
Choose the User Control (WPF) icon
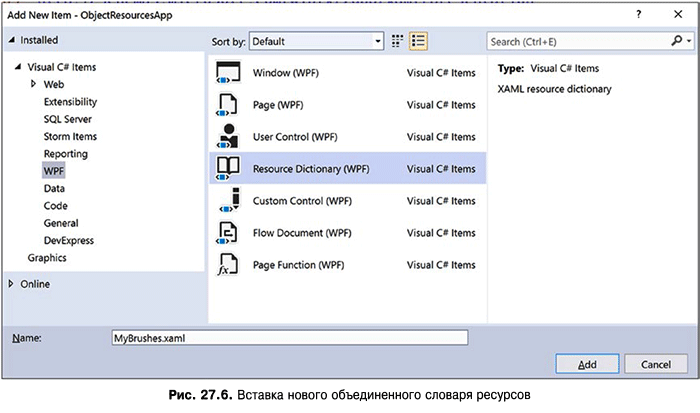[x=228, y=137]
